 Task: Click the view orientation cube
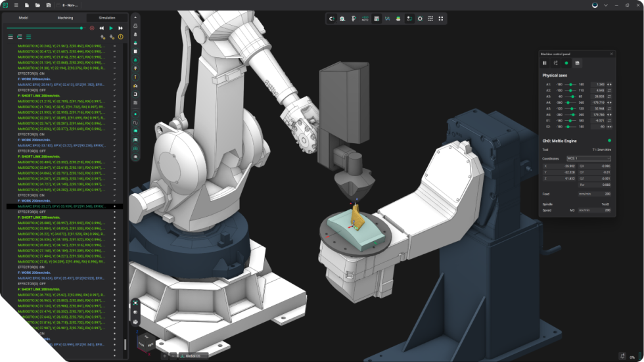(x=146, y=343)
